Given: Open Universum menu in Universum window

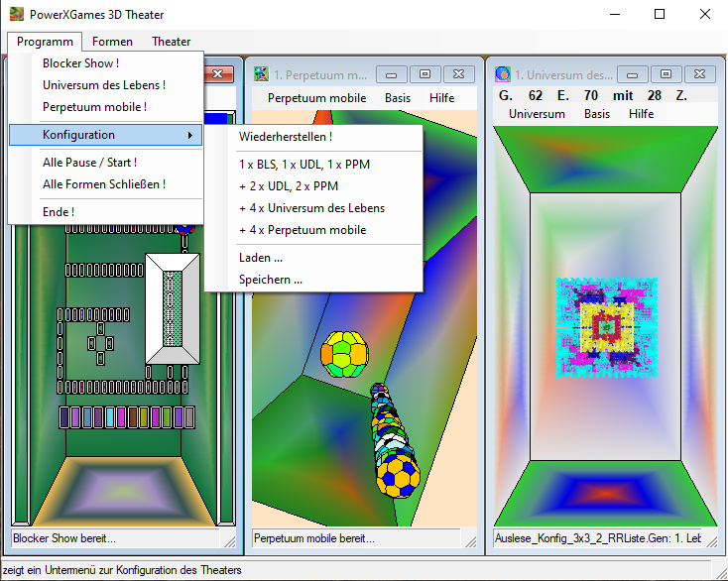Looking at the screenshot, I should 537,114.
